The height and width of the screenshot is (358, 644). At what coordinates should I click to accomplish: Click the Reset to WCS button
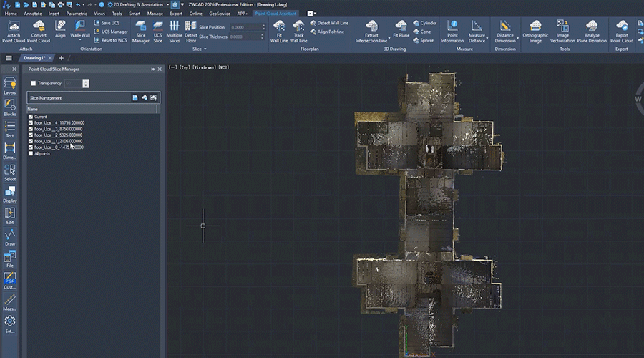(x=111, y=40)
